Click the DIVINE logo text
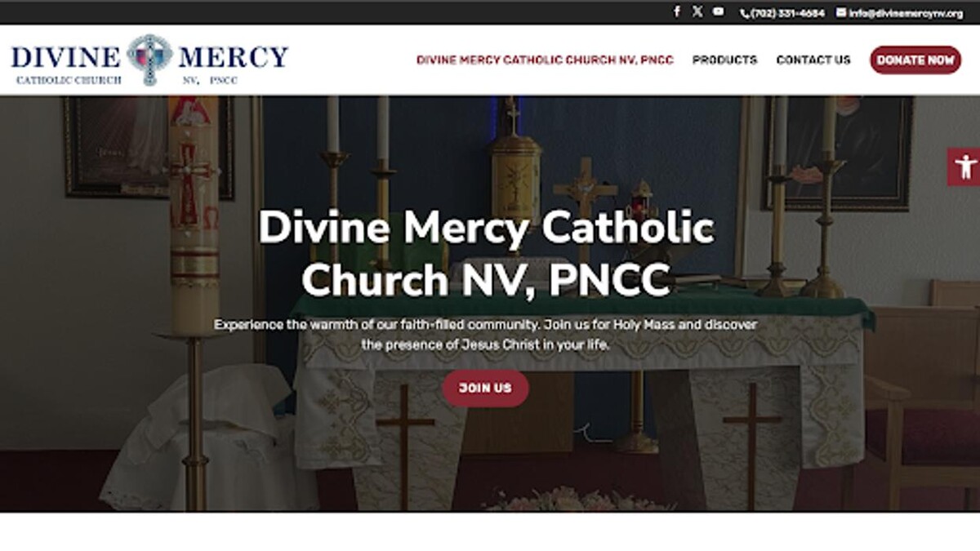 (66, 56)
